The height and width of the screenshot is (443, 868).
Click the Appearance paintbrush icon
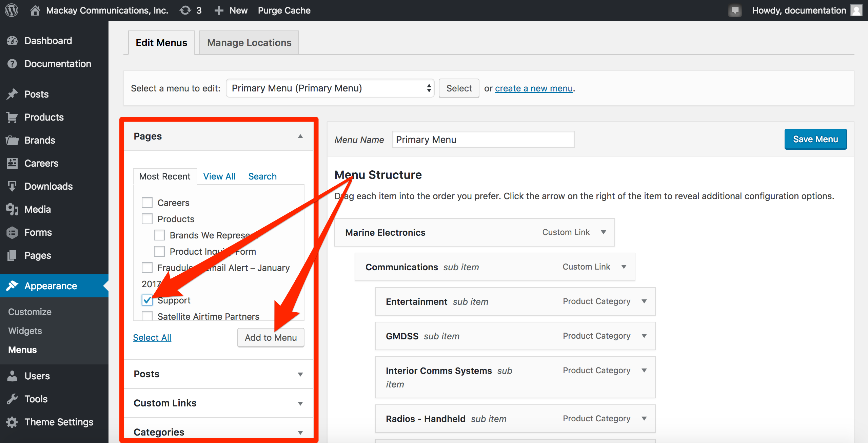click(12, 286)
